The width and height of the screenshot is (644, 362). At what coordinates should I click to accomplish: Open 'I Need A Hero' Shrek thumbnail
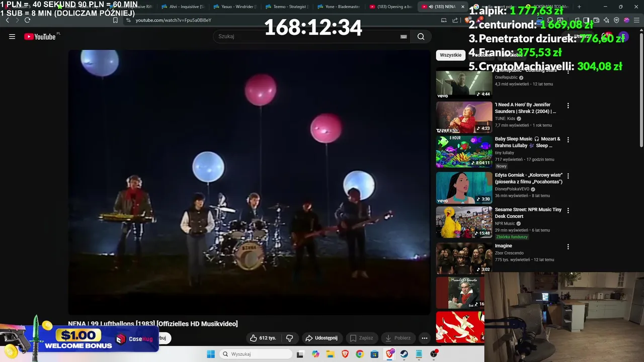coord(464,117)
